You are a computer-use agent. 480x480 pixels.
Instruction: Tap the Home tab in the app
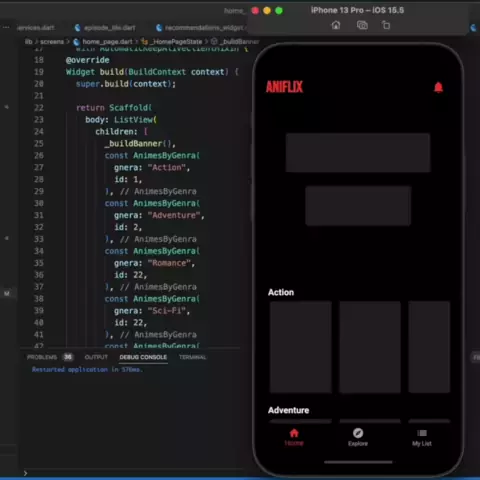[x=294, y=437]
